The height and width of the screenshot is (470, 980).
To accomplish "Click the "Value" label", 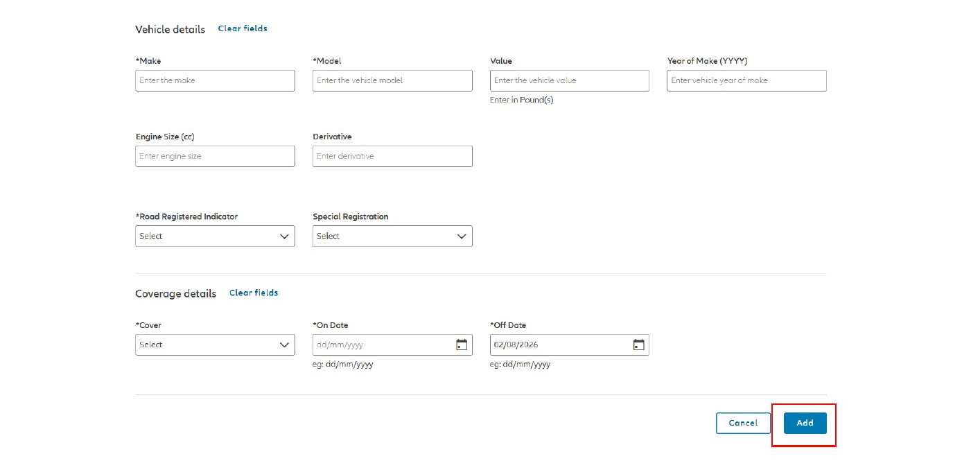I will pyautogui.click(x=501, y=61).
